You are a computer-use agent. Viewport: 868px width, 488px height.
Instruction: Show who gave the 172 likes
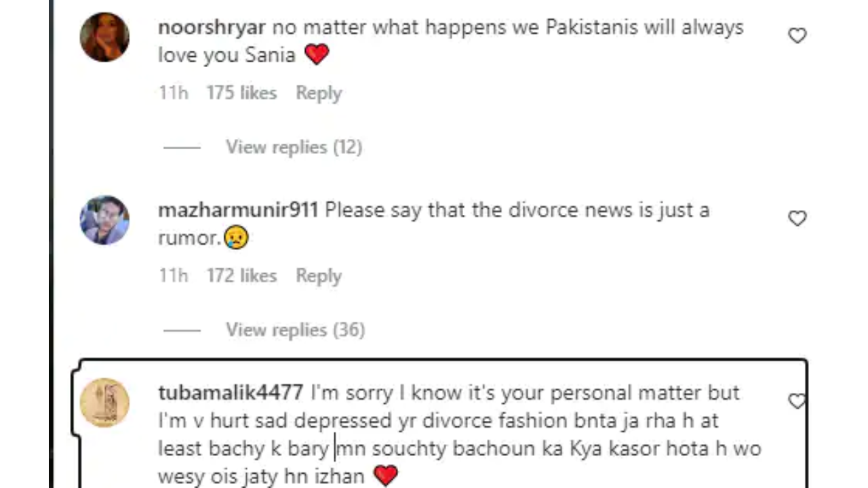click(241, 276)
